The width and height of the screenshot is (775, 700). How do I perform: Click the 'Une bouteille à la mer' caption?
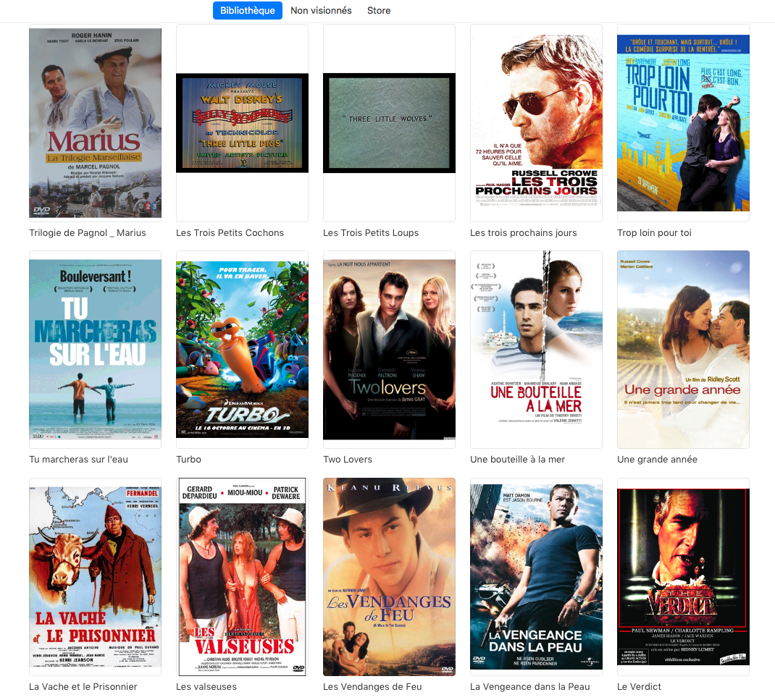517,460
